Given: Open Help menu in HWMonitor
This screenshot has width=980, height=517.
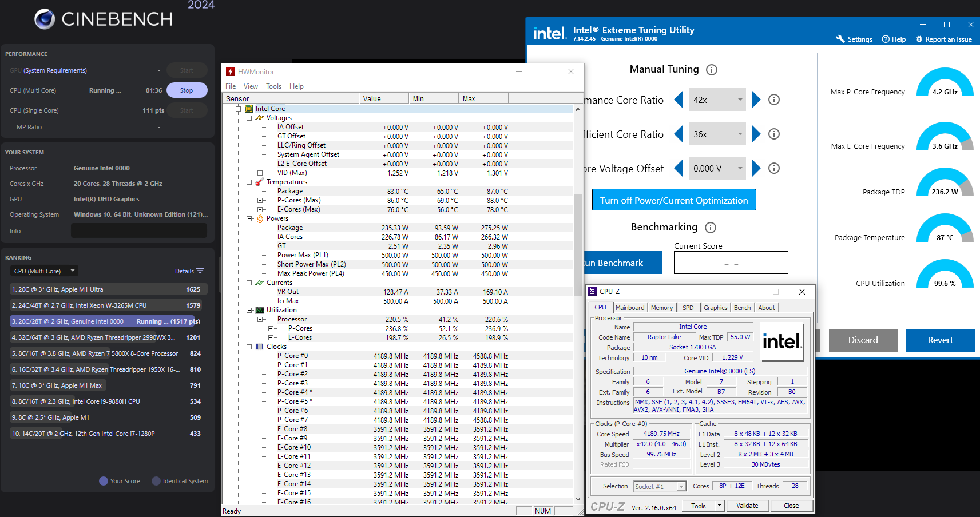Looking at the screenshot, I should click(296, 86).
